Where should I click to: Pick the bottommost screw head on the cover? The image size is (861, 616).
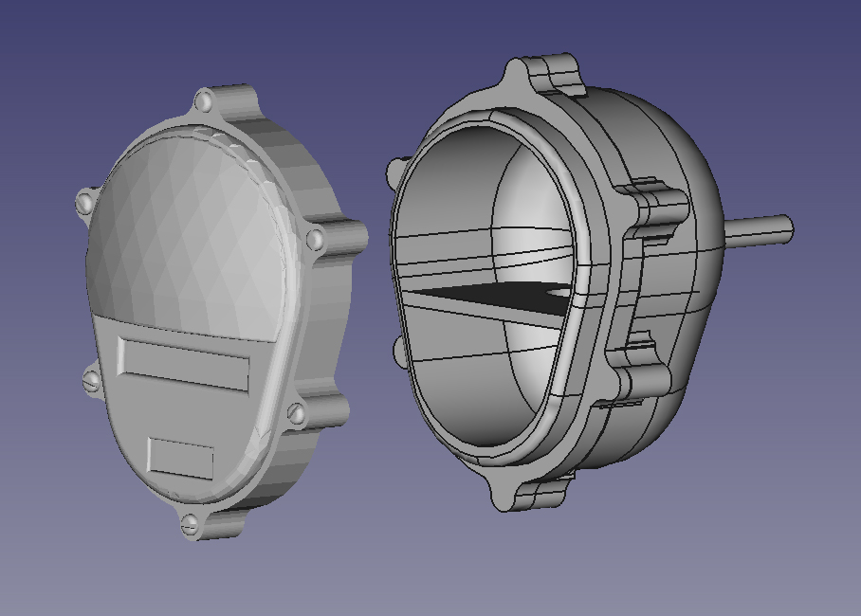[190, 523]
